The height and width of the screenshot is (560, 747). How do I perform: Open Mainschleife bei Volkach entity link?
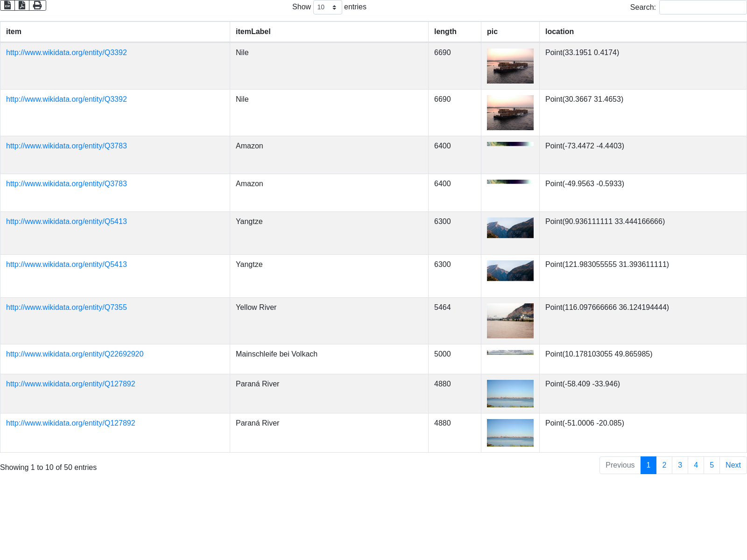(75, 354)
